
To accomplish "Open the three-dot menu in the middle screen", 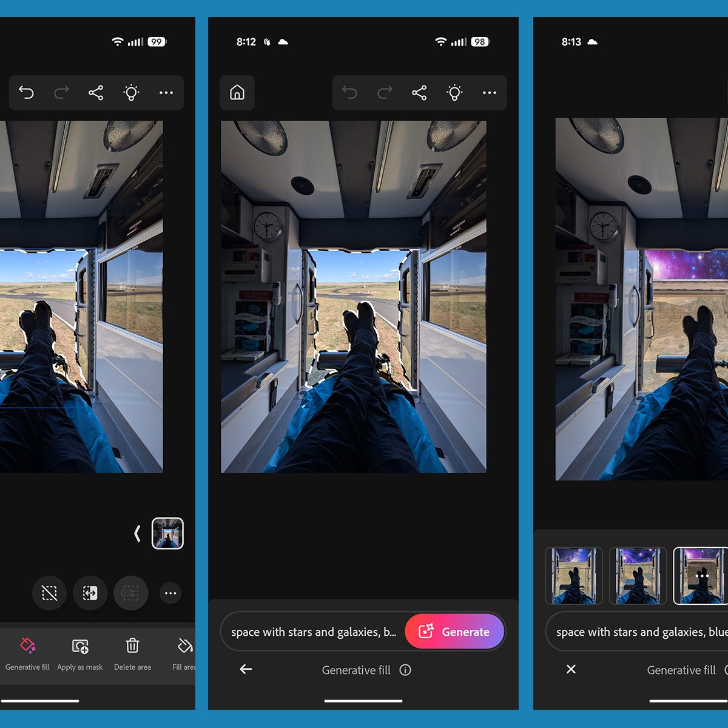I will tap(490, 92).
